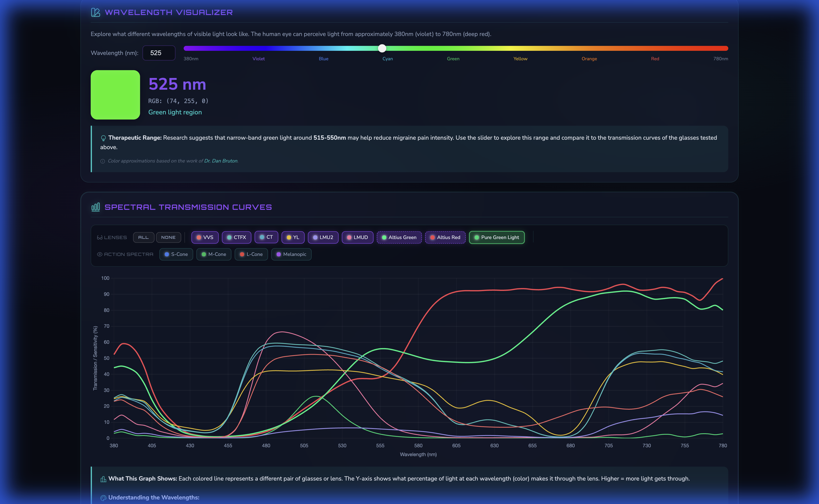Click the NONE lenses button

(168, 237)
